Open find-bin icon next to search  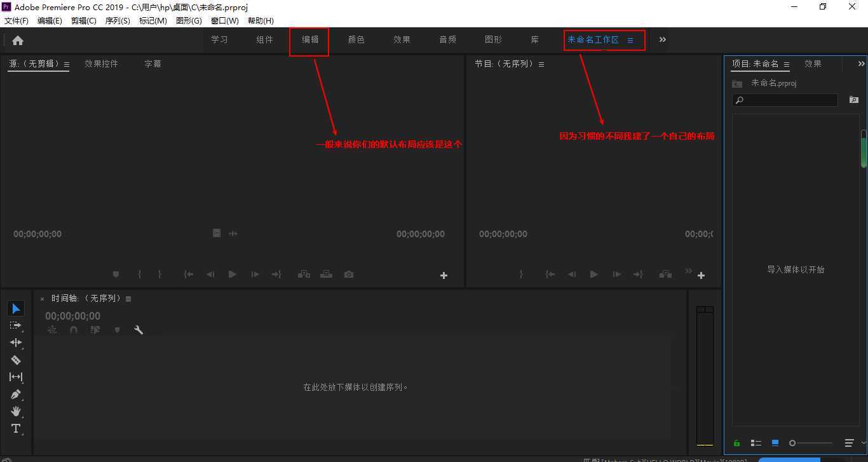pos(853,100)
